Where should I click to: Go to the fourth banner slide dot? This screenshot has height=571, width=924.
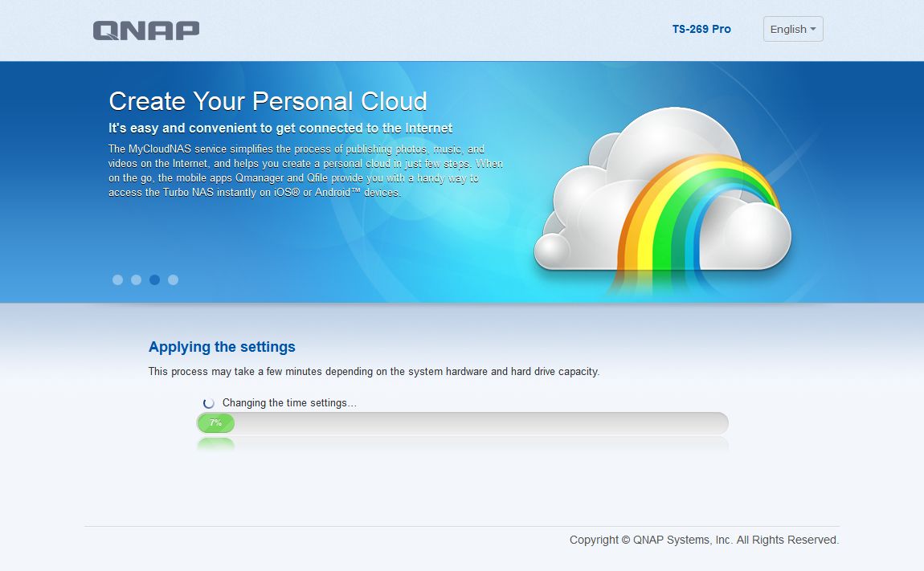tap(173, 280)
